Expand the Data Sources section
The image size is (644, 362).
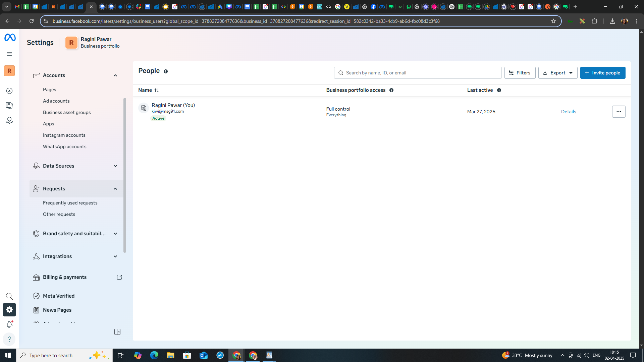[115, 166]
